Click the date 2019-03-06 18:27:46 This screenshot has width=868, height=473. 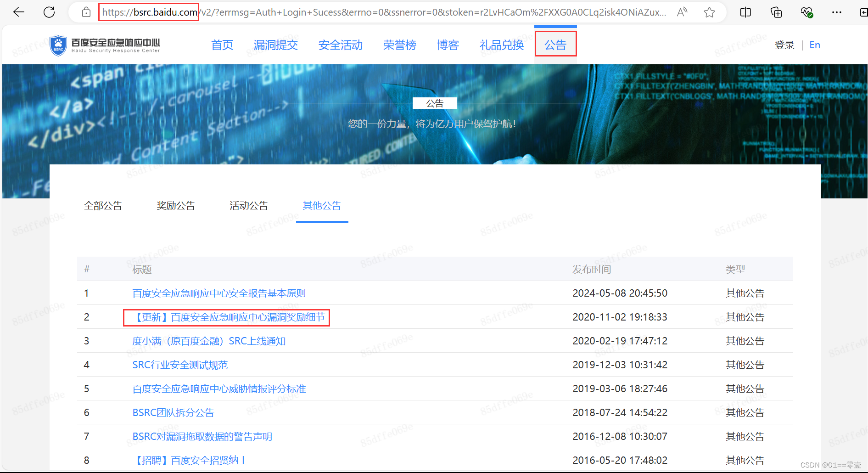click(620, 389)
